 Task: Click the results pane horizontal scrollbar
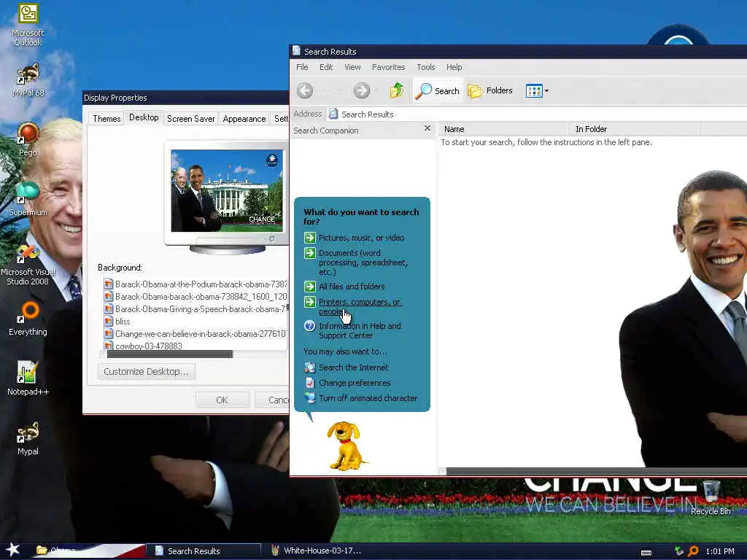click(597, 472)
